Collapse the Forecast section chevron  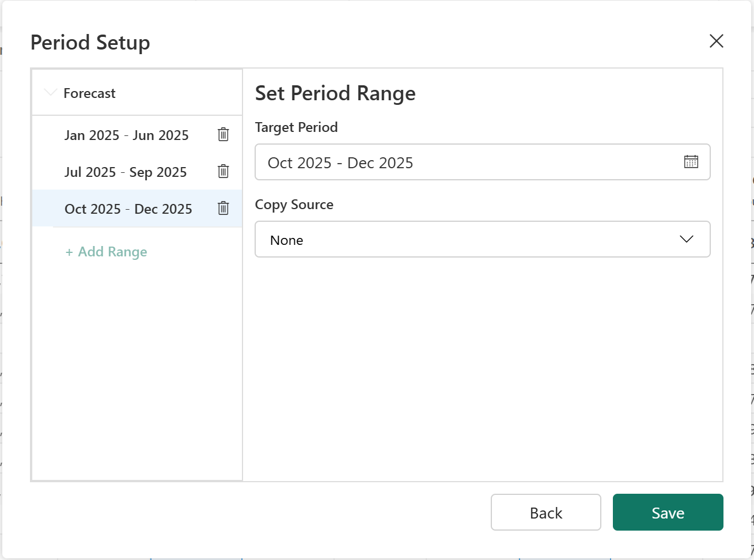click(51, 93)
